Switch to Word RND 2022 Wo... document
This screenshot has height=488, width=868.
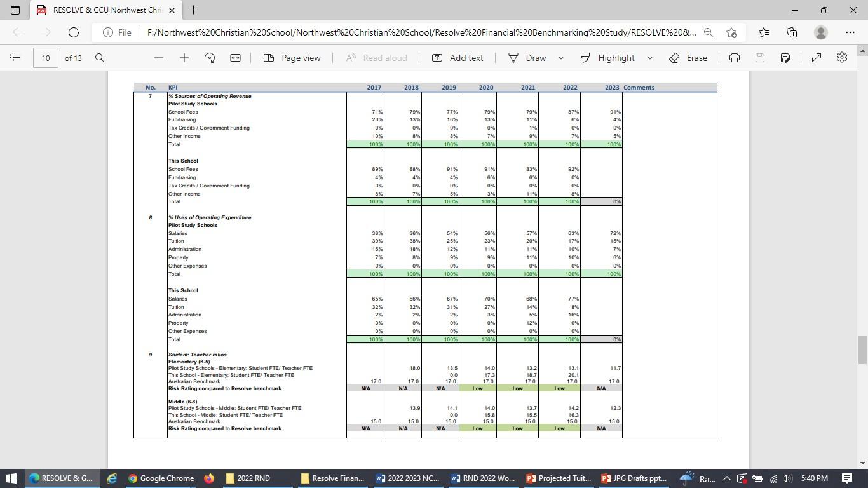(x=483, y=478)
